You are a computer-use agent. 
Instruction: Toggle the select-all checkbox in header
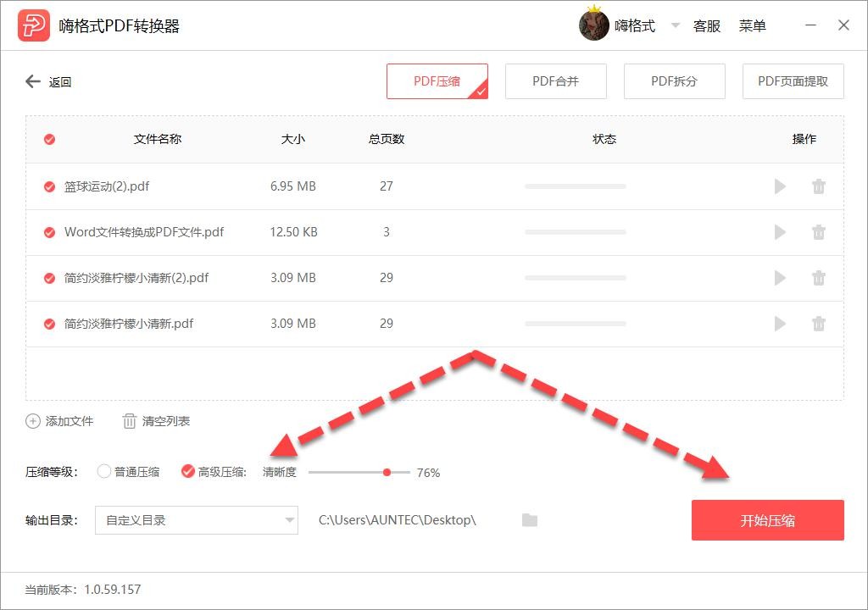pos(49,140)
